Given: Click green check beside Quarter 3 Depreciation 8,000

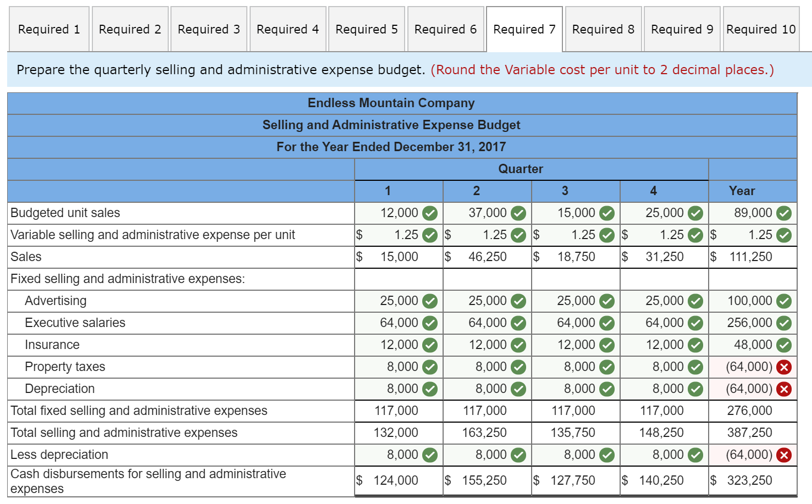Looking at the screenshot, I should tap(607, 389).
